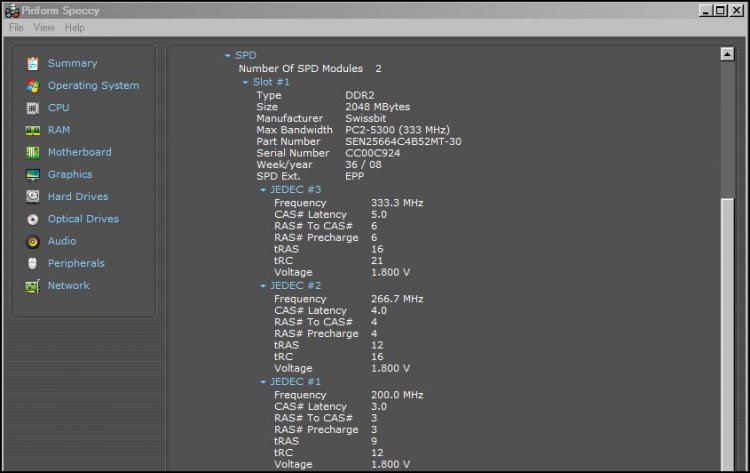Click the Summary clipboard icon
Screen dimensions: 750x473
click(33, 63)
